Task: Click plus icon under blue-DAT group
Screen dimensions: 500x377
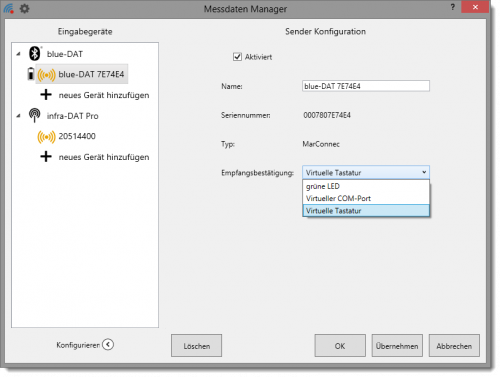Action: pos(46,95)
